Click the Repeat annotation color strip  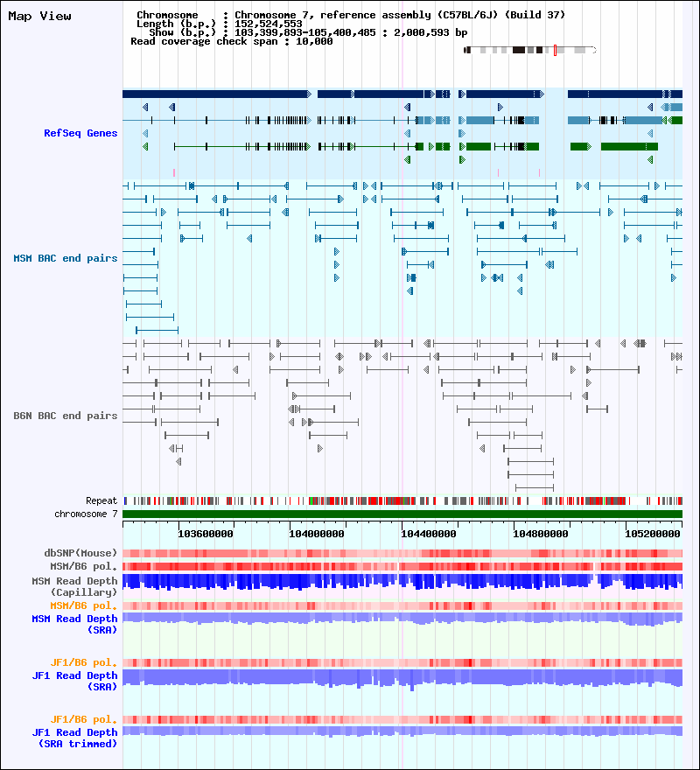pyautogui.click(x=402, y=500)
